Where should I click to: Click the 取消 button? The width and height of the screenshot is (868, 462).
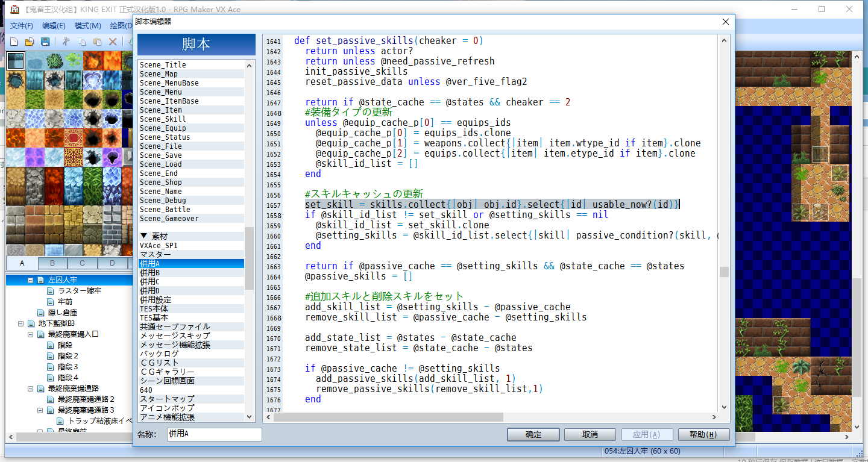tap(590, 434)
